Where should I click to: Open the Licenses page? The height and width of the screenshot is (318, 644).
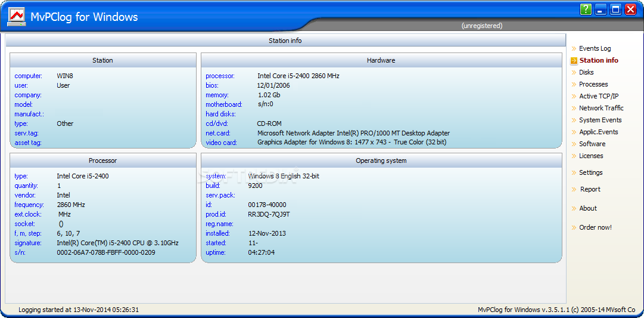pos(591,156)
